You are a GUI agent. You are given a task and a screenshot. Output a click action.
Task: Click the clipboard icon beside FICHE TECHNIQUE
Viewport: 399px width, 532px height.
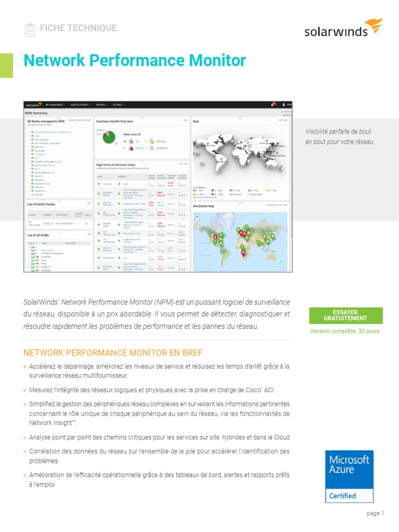pyautogui.click(x=30, y=30)
